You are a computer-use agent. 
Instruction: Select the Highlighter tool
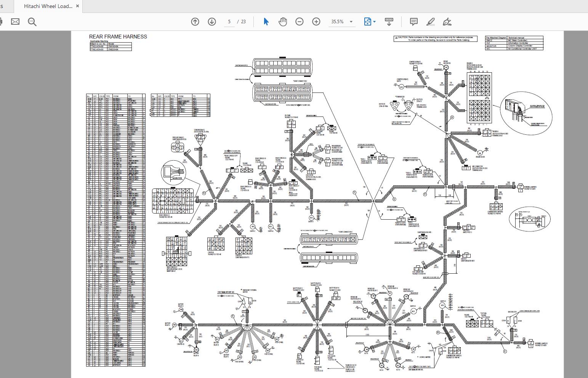click(431, 22)
